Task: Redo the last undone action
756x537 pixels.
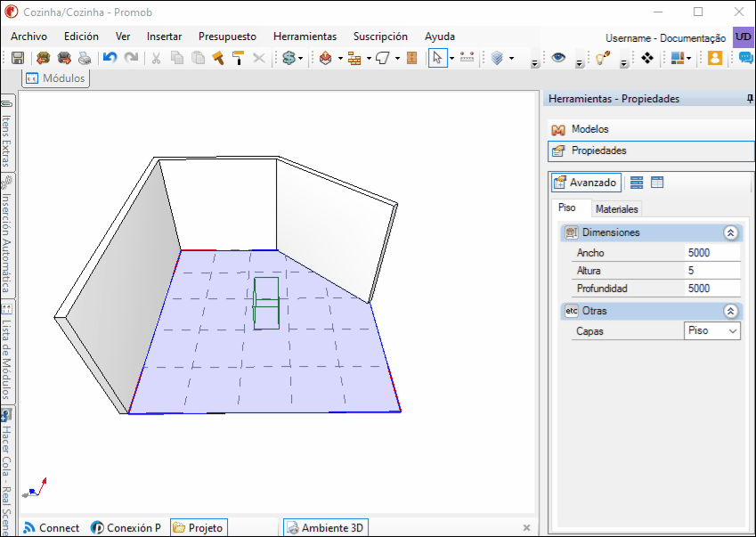Action: click(131, 58)
